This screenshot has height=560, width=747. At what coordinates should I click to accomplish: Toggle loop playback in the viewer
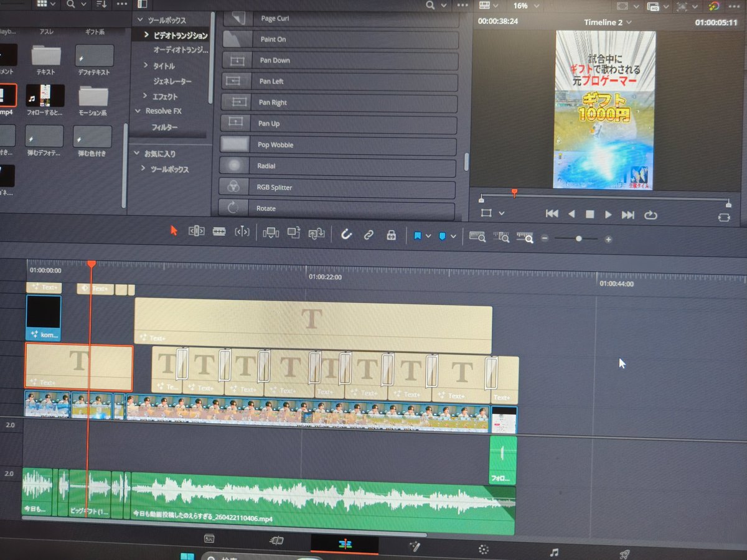(x=651, y=215)
